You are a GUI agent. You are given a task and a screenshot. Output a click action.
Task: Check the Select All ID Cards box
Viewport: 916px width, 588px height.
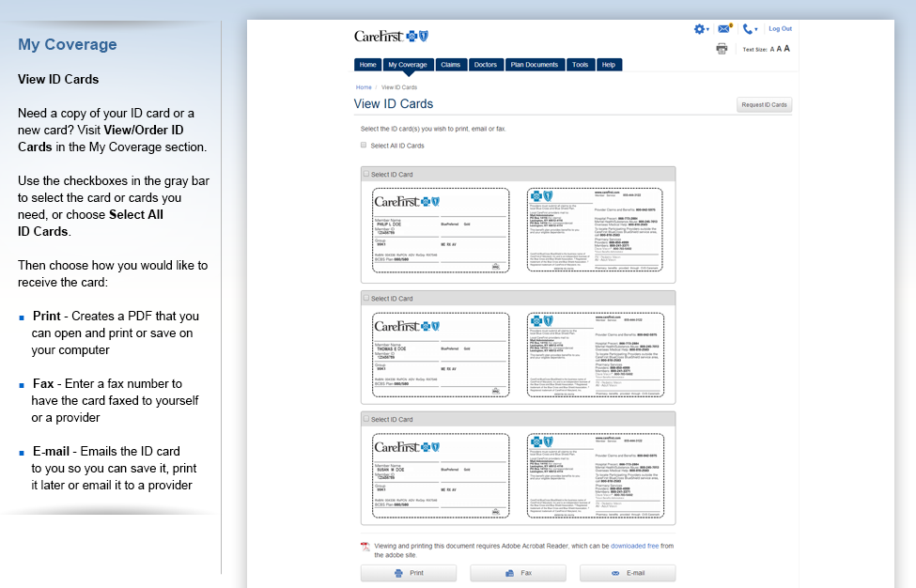coord(364,145)
